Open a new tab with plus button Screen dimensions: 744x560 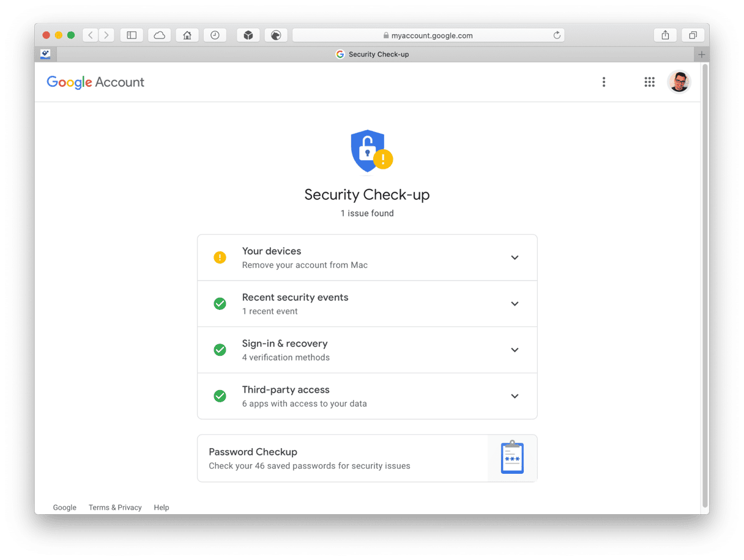(x=702, y=54)
